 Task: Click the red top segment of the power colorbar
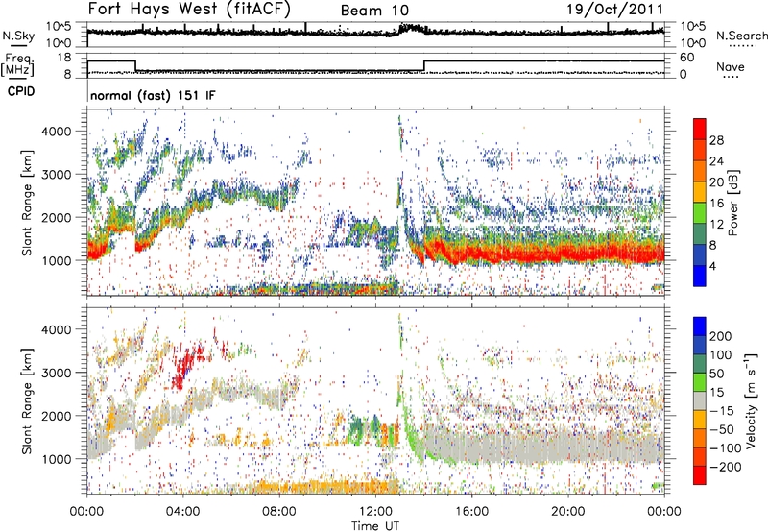point(700,129)
